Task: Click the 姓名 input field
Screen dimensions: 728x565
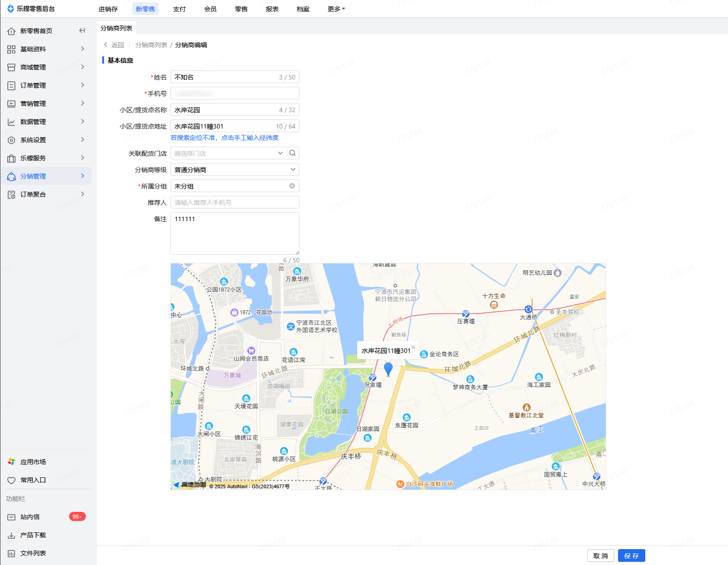Action: coord(235,77)
